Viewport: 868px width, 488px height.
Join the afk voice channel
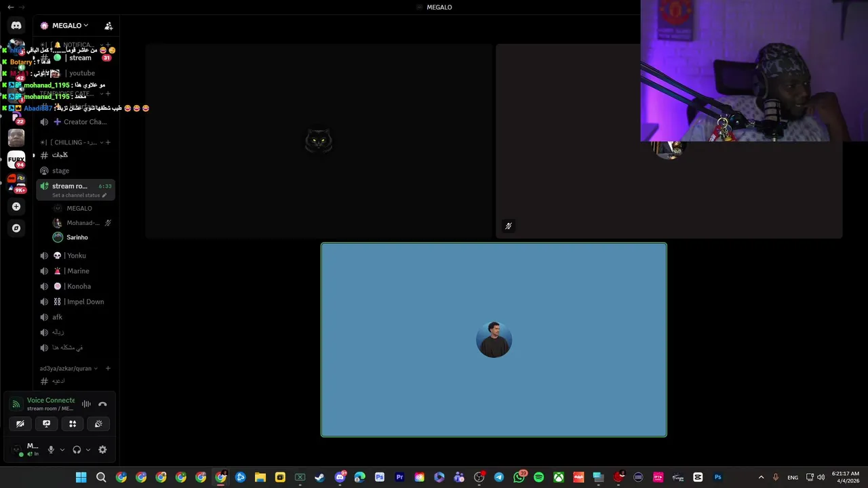pyautogui.click(x=75, y=317)
